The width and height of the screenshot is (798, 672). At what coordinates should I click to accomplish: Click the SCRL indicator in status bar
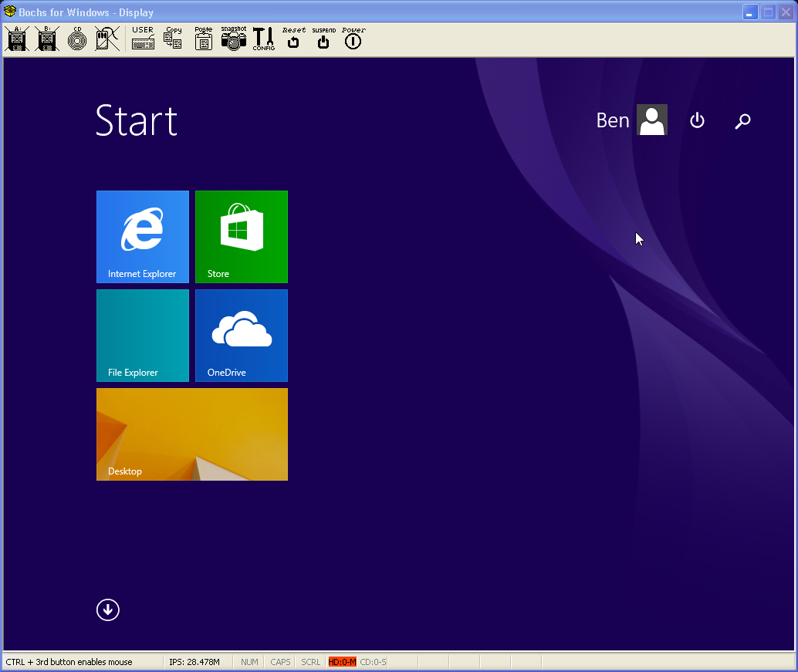tap(310, 662)
